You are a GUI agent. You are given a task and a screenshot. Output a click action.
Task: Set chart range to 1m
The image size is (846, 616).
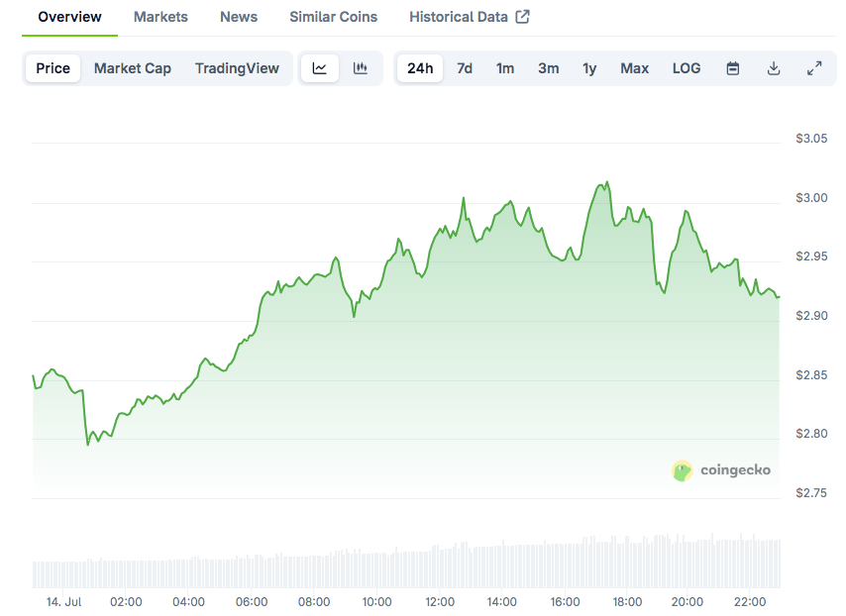(505, 68)
